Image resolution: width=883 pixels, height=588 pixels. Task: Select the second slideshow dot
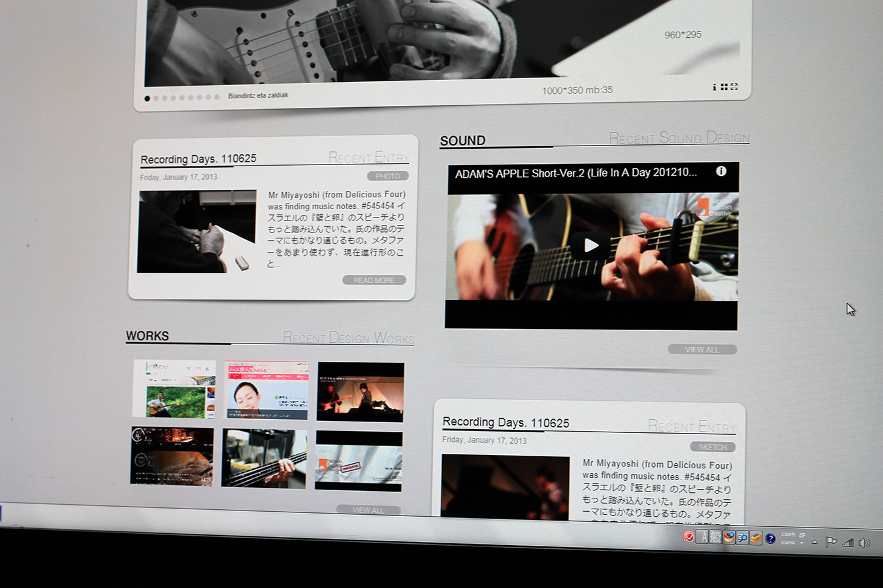(x=156, y=98)
